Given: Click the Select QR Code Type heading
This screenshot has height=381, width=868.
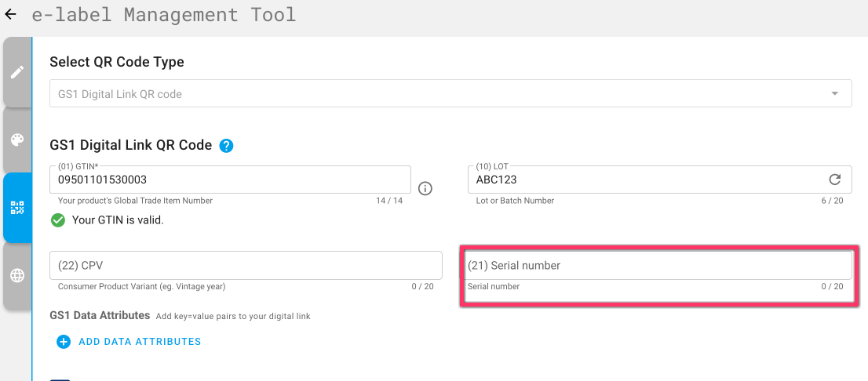Looking at the screenshot, I should point(117,63).
